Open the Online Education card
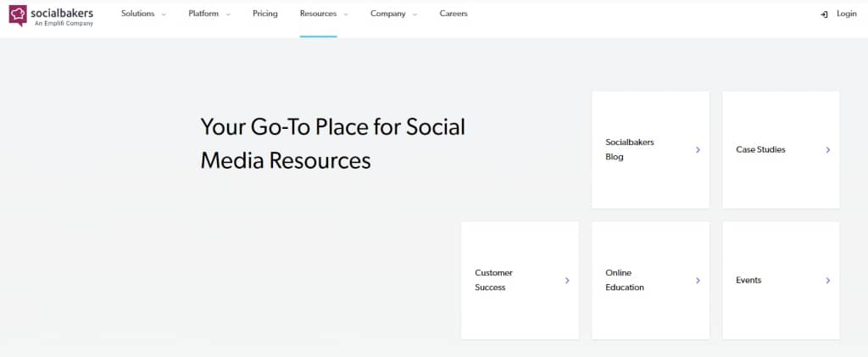 coord(650,281)
